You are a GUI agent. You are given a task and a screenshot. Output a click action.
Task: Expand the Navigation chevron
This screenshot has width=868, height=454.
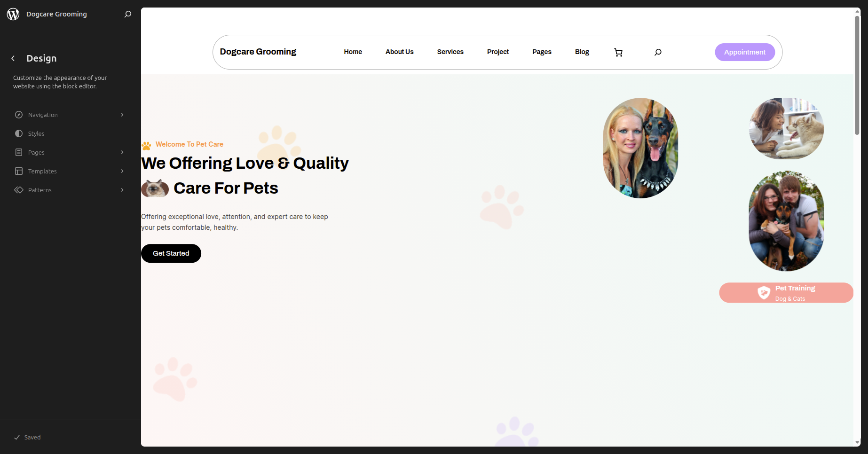pyautogui.click(x=122, y=115)
